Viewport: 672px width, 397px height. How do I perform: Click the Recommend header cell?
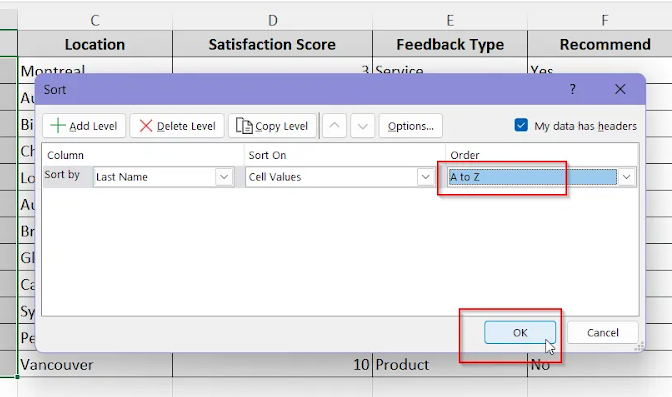600,44
